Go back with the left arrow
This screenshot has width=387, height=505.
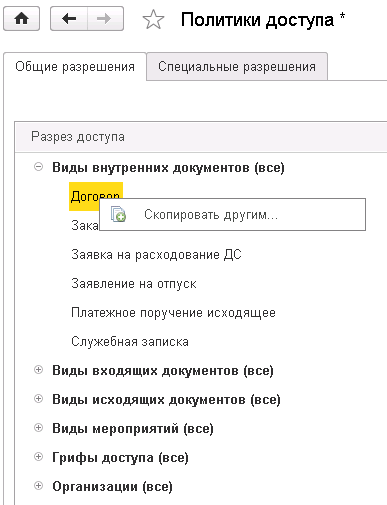(69, 19)
